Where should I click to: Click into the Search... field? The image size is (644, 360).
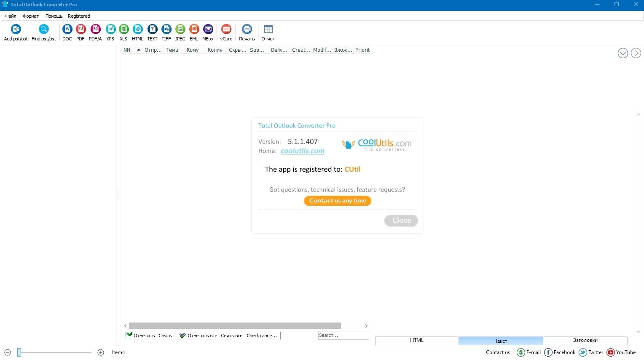343,335
